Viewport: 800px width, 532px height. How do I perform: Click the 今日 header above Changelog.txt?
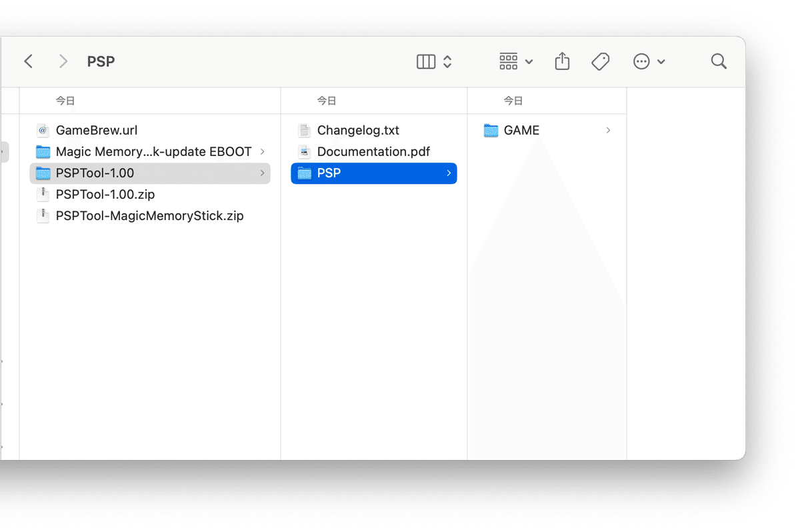tap(327, 101)
